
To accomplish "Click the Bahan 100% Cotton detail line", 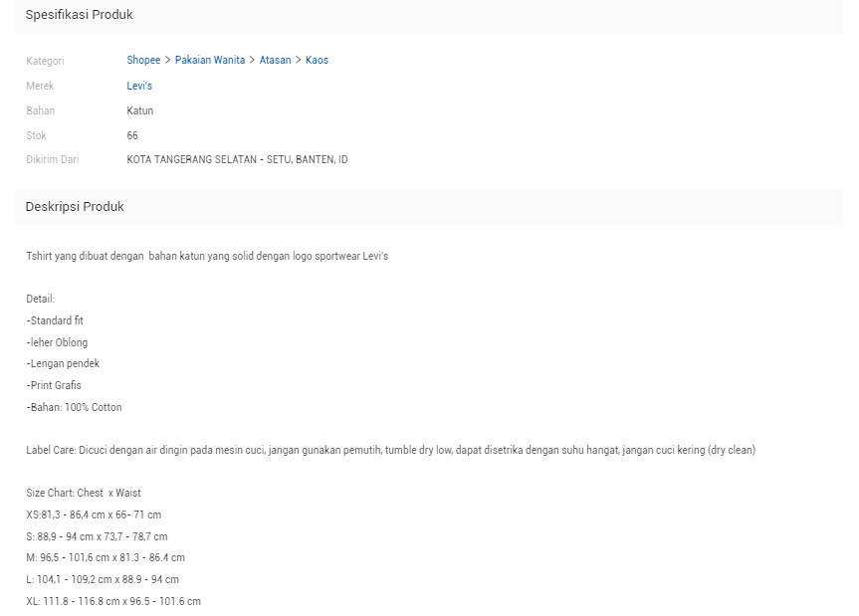I will (75, 407).
